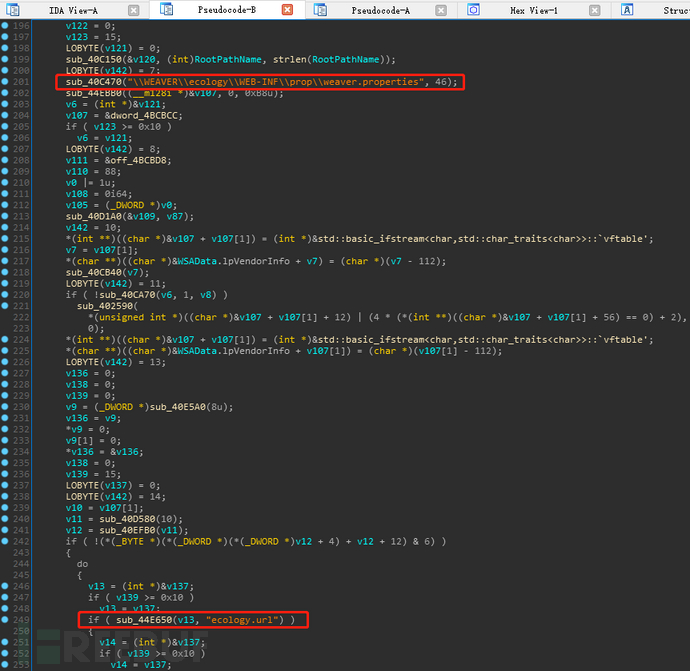Click the Structures tab icon
The height and width of the screenshot is (671, 690).
tap(627, 10)
